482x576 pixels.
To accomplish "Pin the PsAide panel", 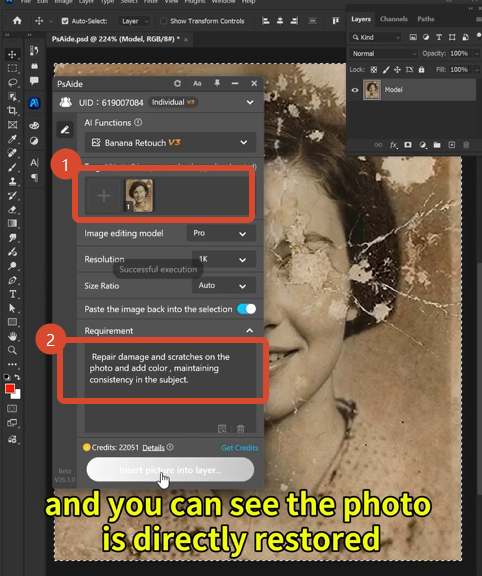I will click(x=217, y=83).
